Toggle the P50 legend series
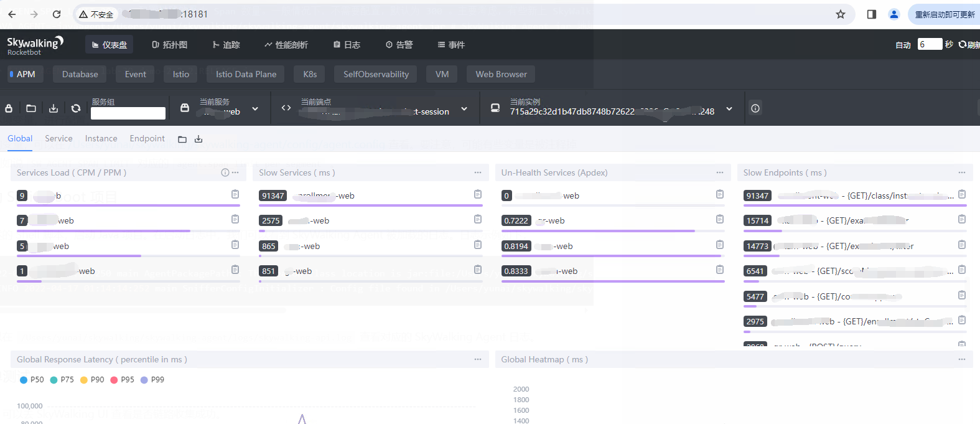This screenshot has width=980, height=424. pyautogui.click(x=32, y=380)
